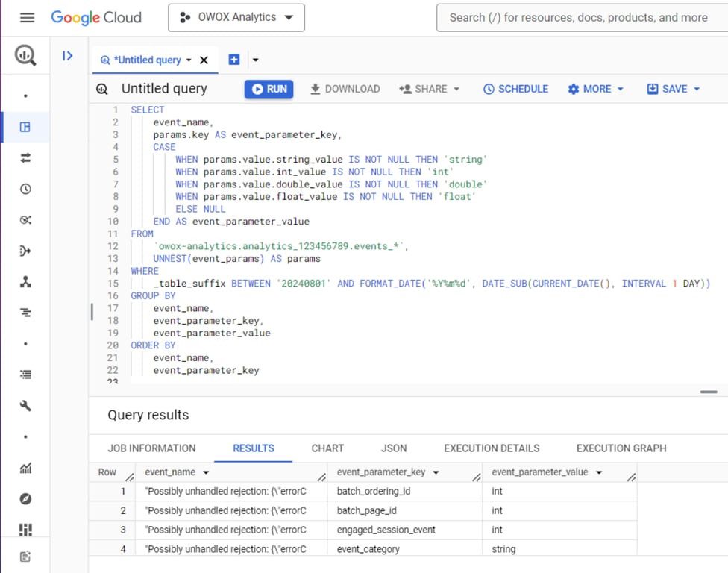Click the event_name column resize handle

321,477
